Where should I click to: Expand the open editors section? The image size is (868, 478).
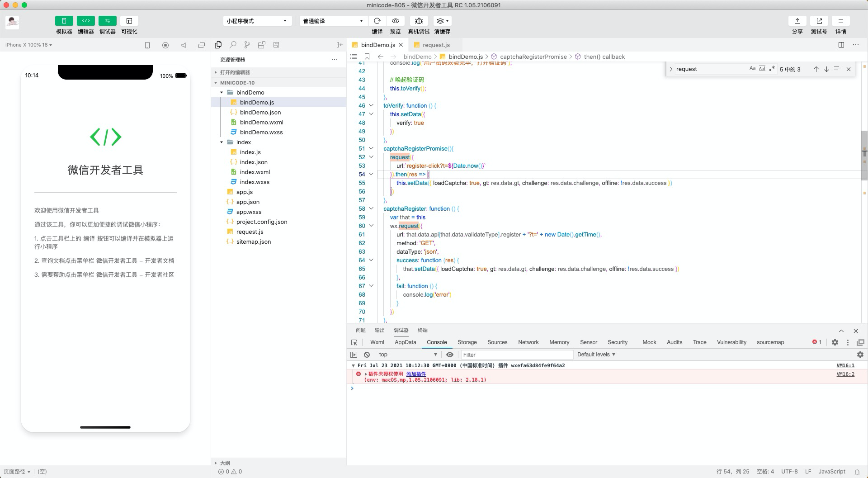[x=278, y=72]
